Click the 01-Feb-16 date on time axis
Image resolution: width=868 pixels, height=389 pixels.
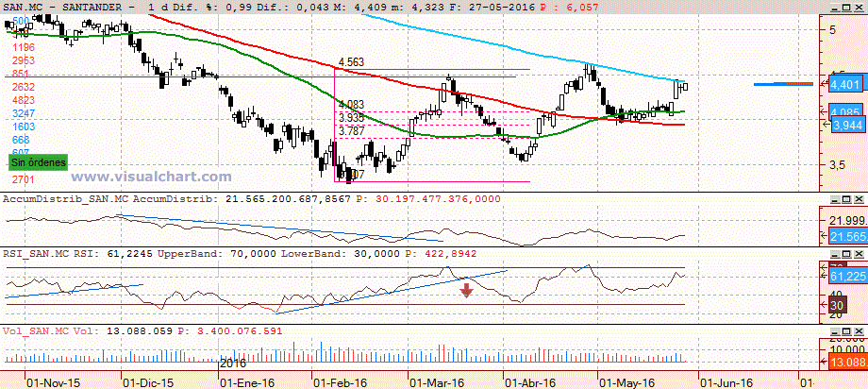(x=341, y=383)
